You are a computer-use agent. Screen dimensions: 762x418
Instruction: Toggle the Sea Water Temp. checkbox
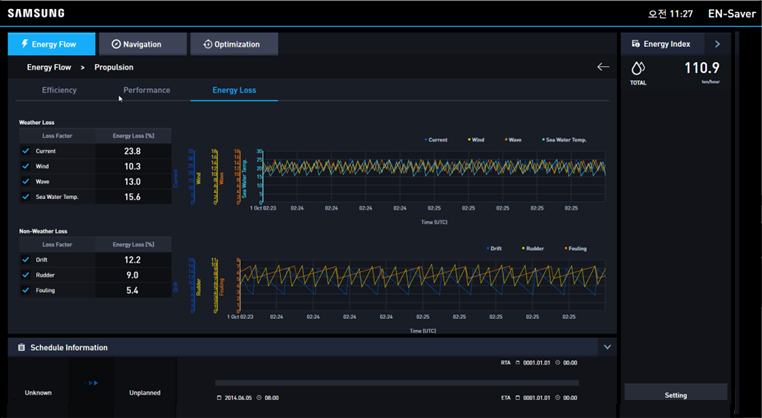point(26,197)
